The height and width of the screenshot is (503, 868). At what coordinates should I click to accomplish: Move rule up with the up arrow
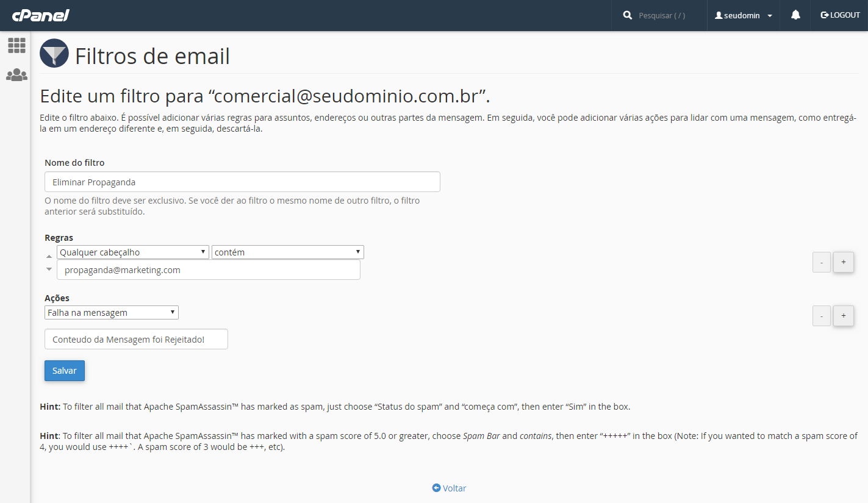49,257
